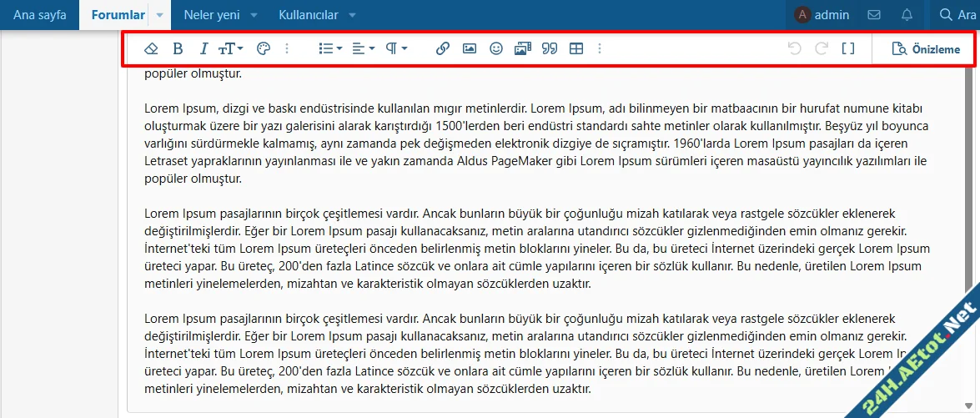The width and height of the screenshot is (980, 418).
Task: Expand the list options dropdown
Action: tap(330, 49)
